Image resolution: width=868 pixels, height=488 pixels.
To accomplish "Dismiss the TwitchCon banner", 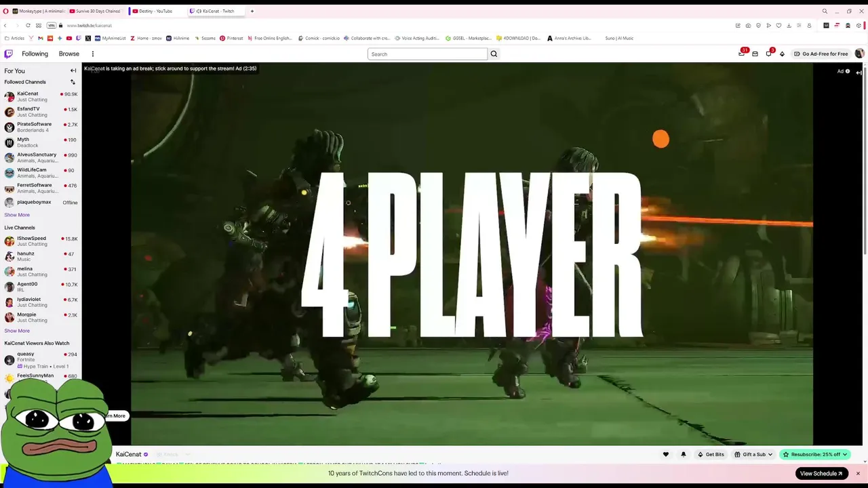I will (x=858, y=473).
